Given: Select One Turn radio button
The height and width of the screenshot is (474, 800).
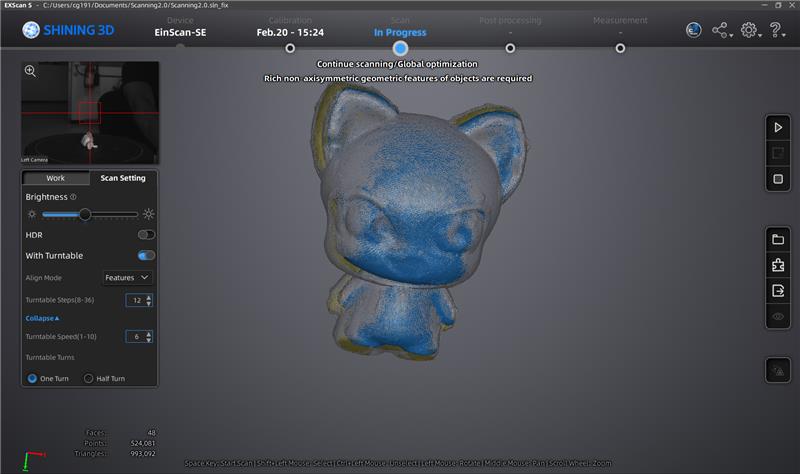Looking at the screenshot, I should click(x=32, y=379).
